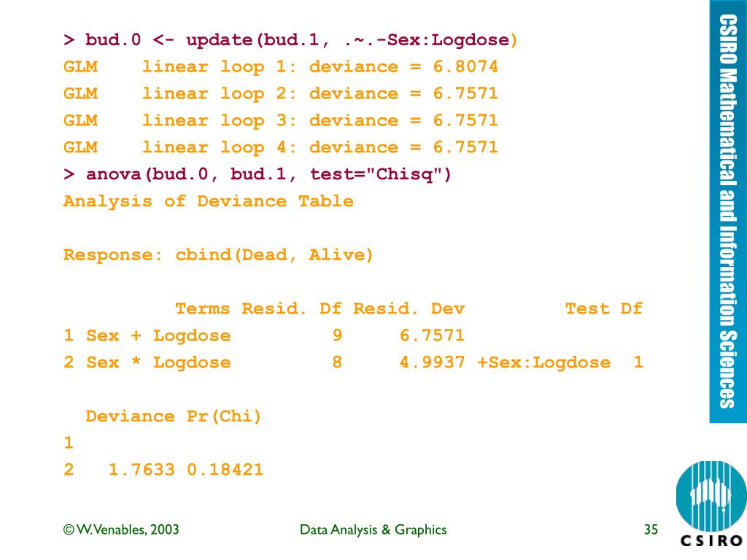Click the anova(bud.0, bud.1, test="Chisq") command
This screenshot has width=747, height=560.
258,174
